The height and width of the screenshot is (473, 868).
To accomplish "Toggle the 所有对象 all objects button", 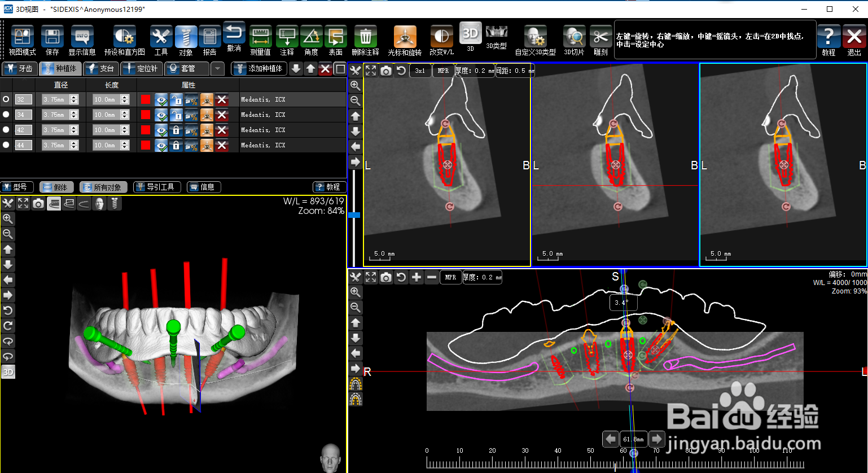I will (x=103, y=187).
